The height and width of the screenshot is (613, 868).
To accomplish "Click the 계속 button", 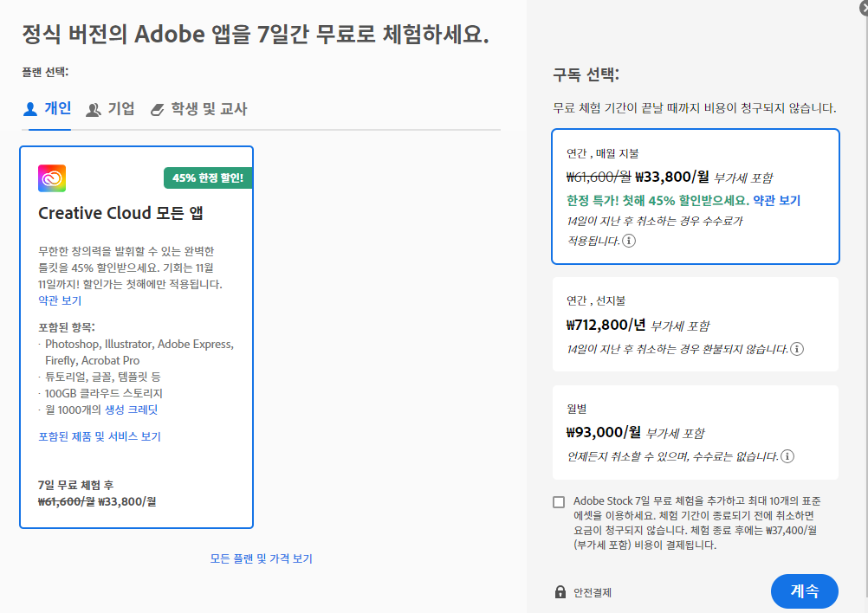I will click(x=805, y=590).
